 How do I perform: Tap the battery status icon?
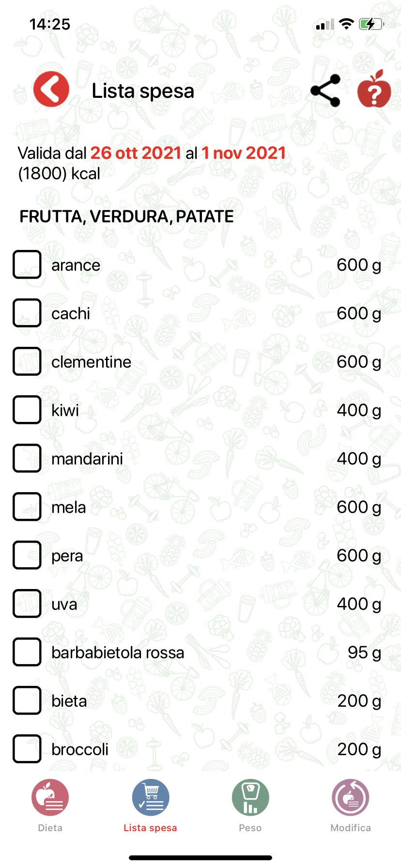click(x=371, y=24)
